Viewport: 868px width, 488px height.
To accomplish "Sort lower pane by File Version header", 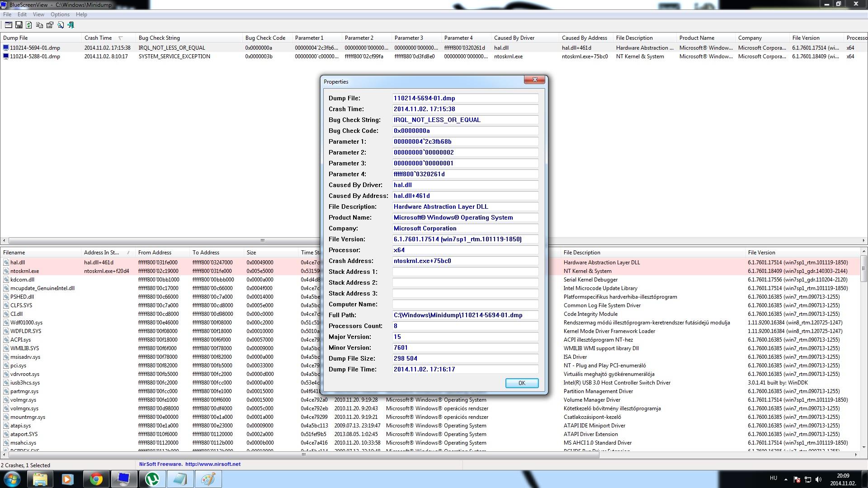I will (802, 253).
